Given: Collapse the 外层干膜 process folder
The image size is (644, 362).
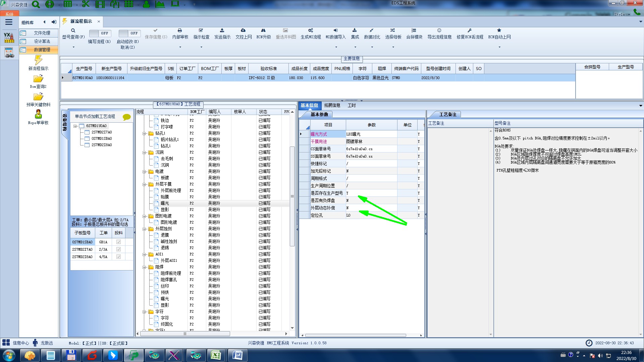Looking at the screenshot, I should [144, 184].
